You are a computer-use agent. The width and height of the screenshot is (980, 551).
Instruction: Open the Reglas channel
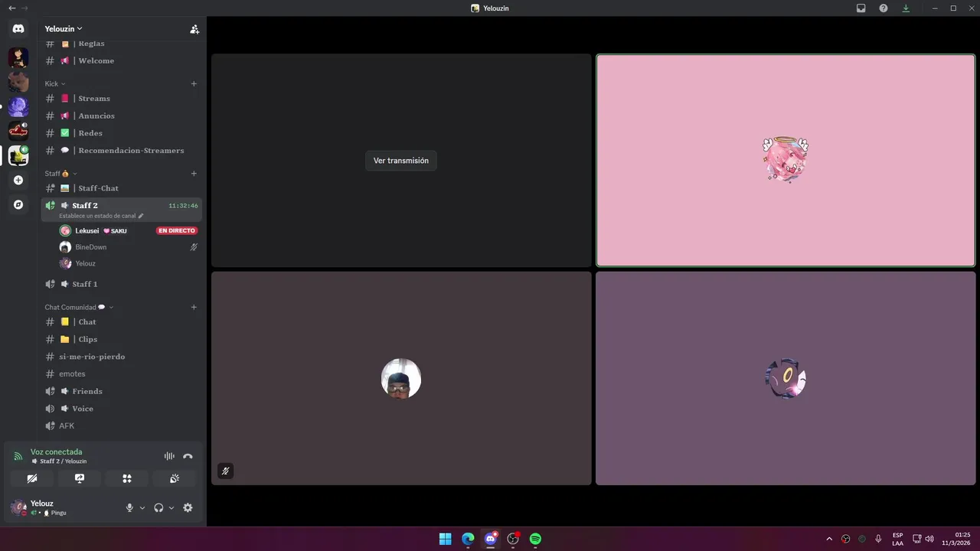coord(122,44)
